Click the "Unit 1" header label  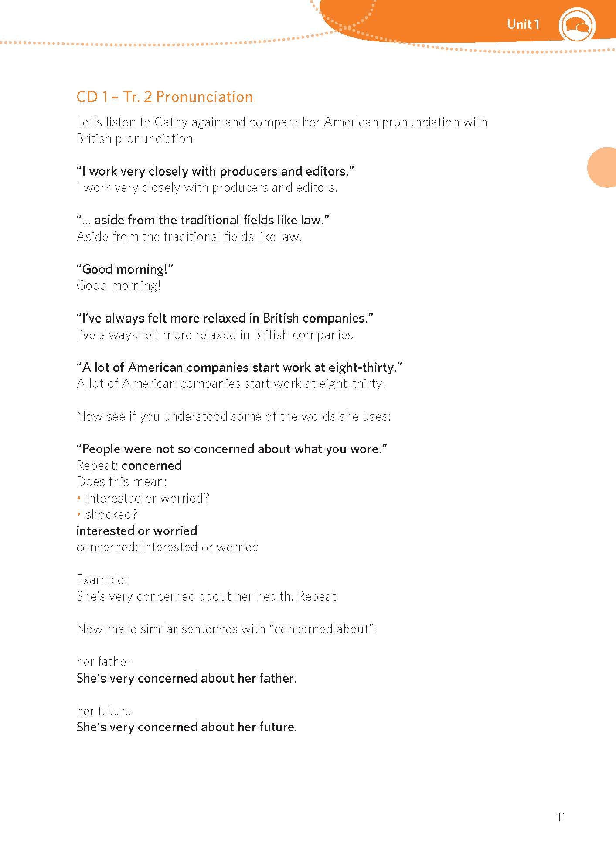[523, 24]
